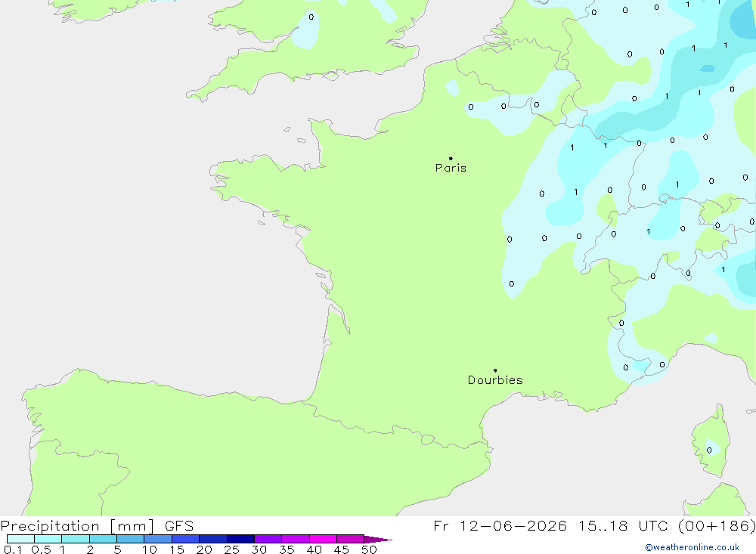Image resolution: width=756 pixels, height=554 pixels.
Task: Click the black dot marking Paris
Action: [451, 158]
